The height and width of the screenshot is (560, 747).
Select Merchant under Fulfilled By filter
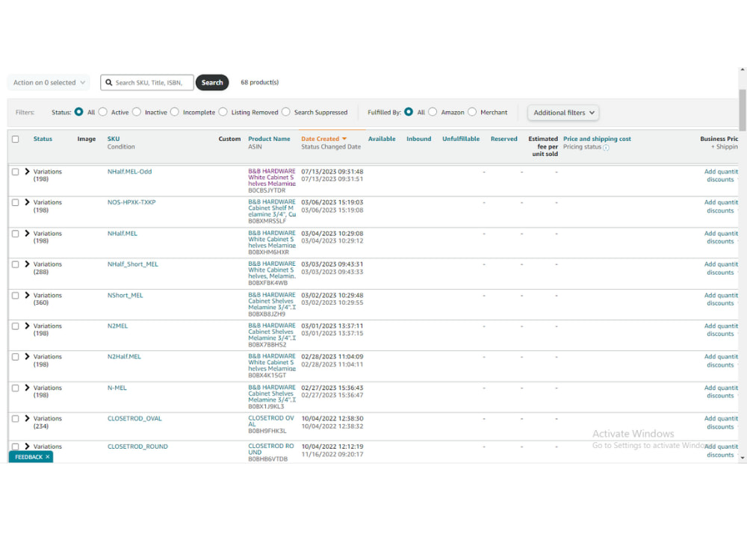tap(471, 112)
